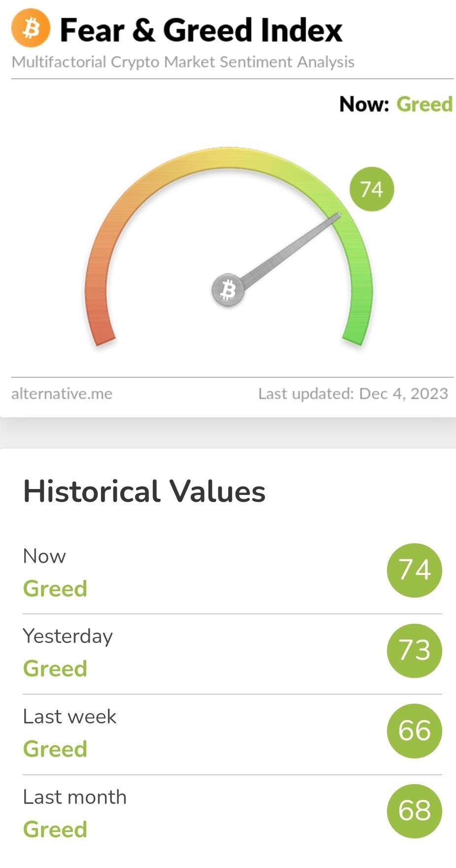
Task: Click the 73 circle for Yesterday
Action: point(415,650)
